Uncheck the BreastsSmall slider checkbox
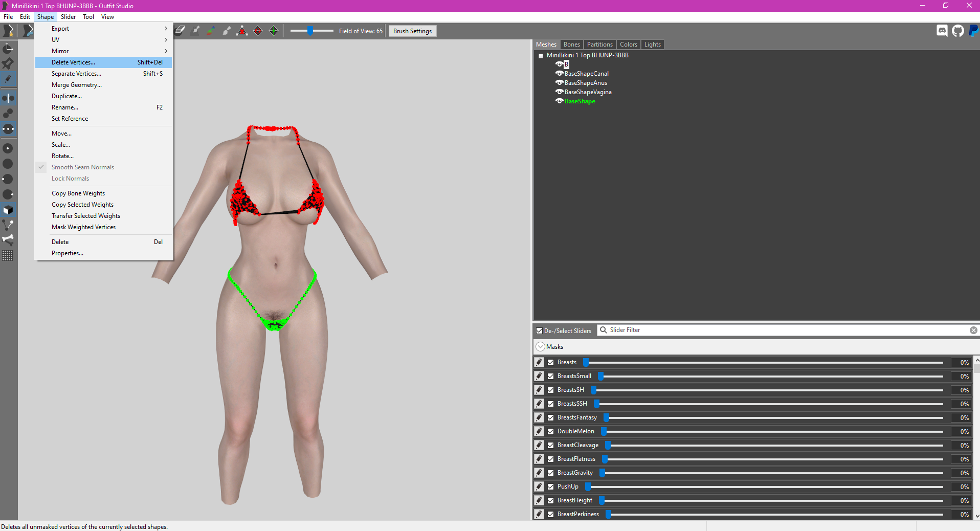 (x=551, y=376)
